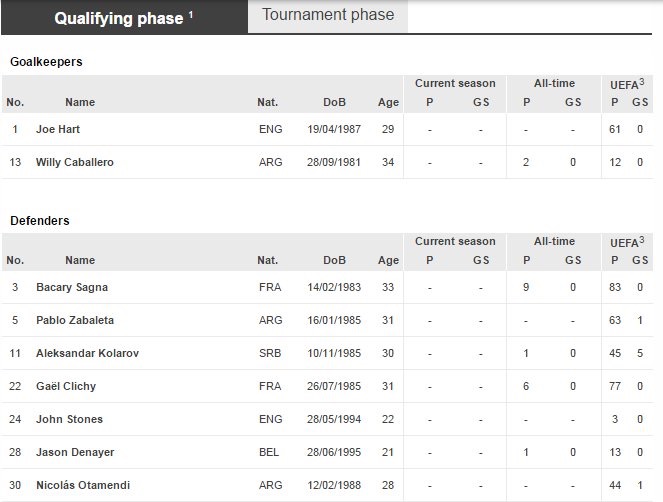Viewport: 663px width, 502px height.
Task: Click the No. column header under Defenders
Action: coord(15,260)
